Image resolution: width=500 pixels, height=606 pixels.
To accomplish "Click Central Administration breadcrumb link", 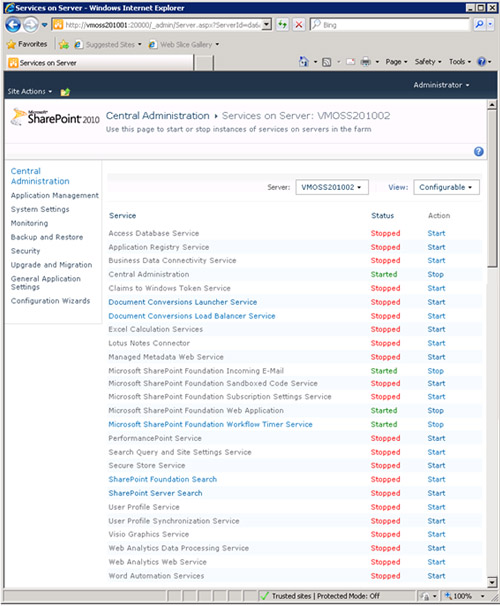I will pyautogui.click(x=157, y=116).
